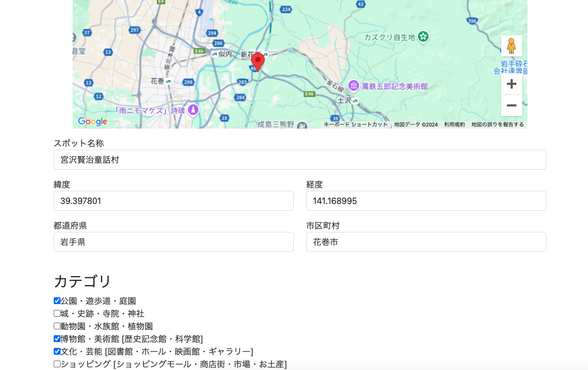Image resolution: width=588 pixels, height=370 pixels.
Task: Click the 経度 longitude input field
Action: pos(426,201)
